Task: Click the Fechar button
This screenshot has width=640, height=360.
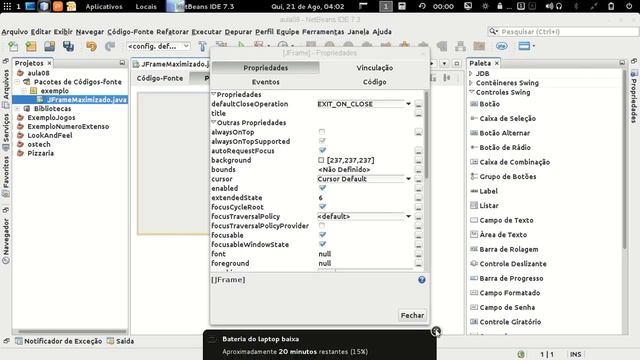Action: tap(412, 315)
